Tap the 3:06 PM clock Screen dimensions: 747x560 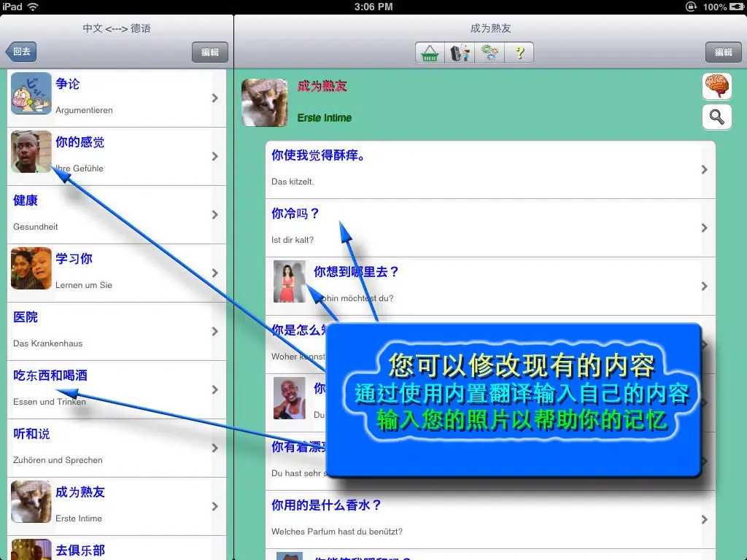pos(373,7)
